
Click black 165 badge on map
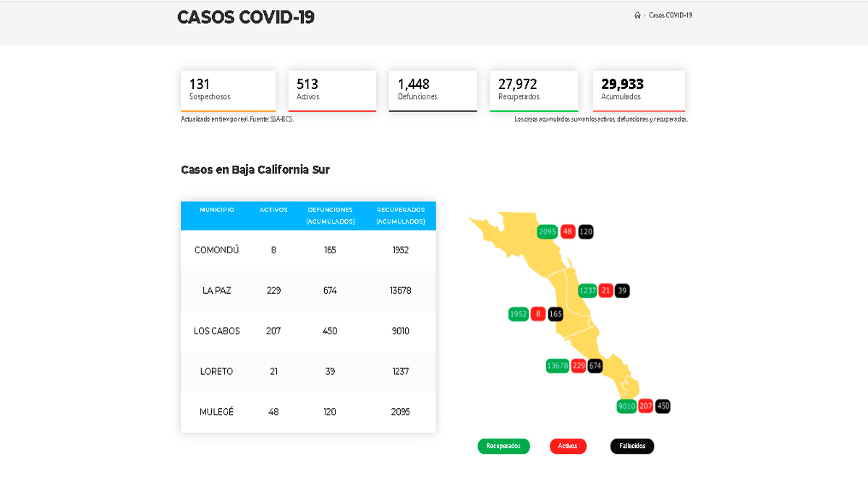(556, 314)
